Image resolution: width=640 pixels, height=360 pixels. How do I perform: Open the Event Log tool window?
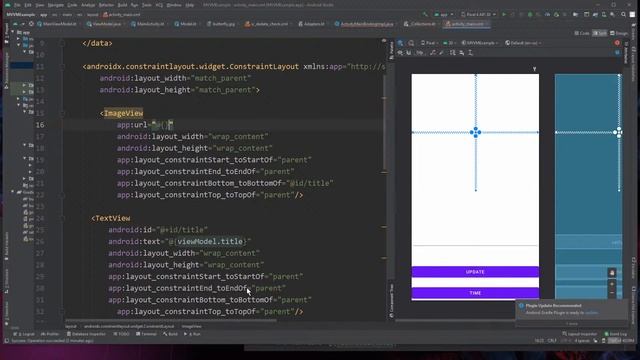[615, 334]
